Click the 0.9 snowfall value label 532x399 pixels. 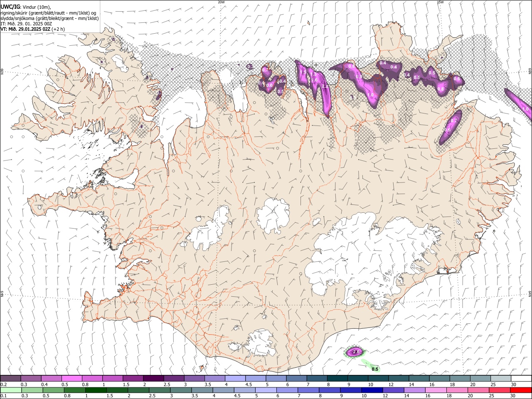pyautogui.click(x=359, y=77)
